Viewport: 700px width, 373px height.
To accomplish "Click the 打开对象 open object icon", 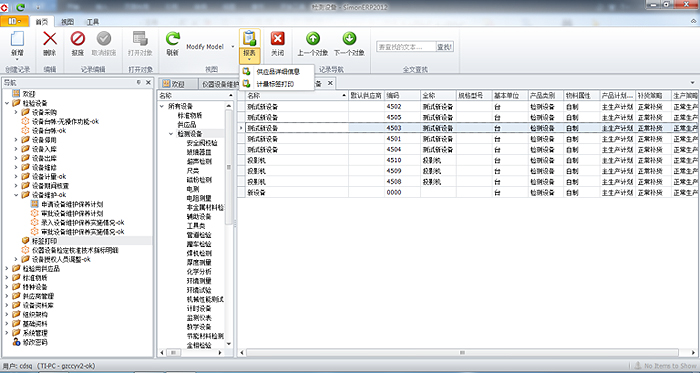I will 140,39.
